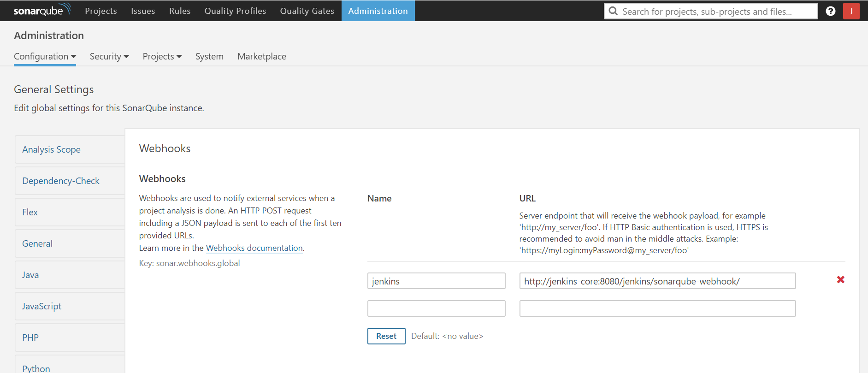
Task: Click the Reset button
Action: (x=386, y=336)
